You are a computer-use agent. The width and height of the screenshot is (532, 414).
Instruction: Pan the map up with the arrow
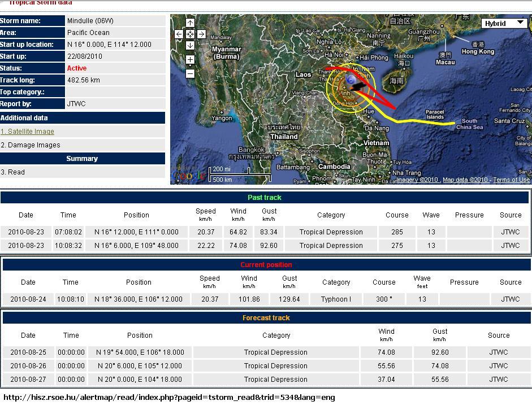[190, 23]
